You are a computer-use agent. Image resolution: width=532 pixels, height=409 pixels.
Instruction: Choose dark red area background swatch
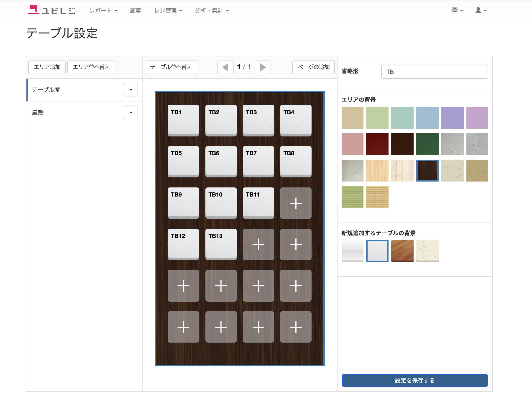[x=377, y=144]
